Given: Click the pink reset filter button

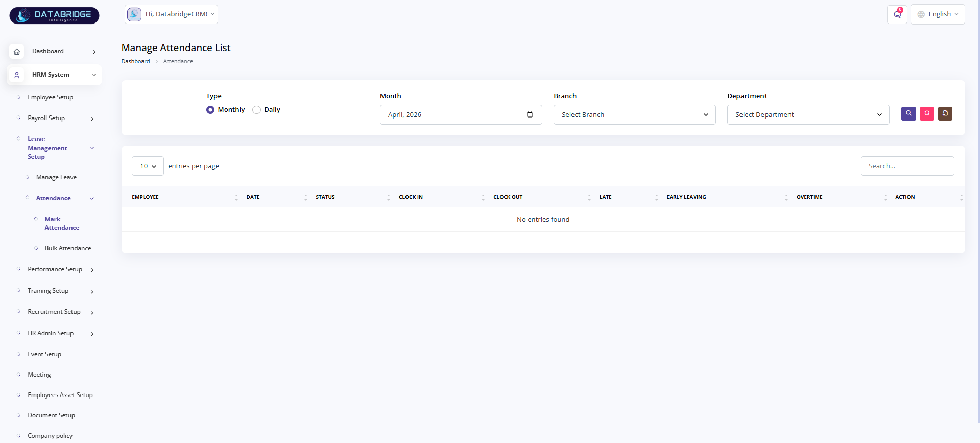Looking at the screenshot, I should coord(927,113).
